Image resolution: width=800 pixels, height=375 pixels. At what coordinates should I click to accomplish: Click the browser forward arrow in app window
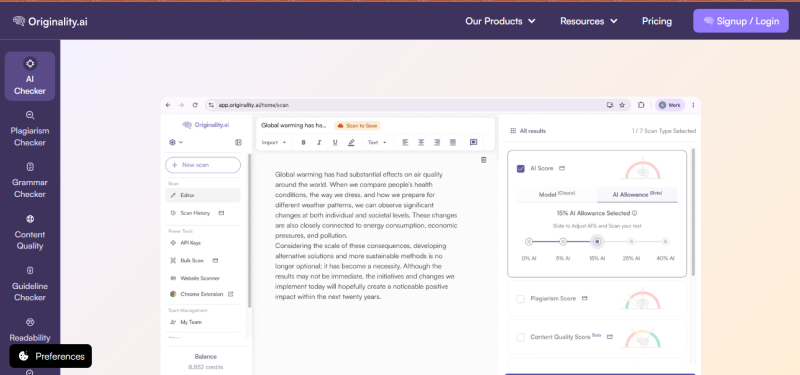[x=181, y=105]
